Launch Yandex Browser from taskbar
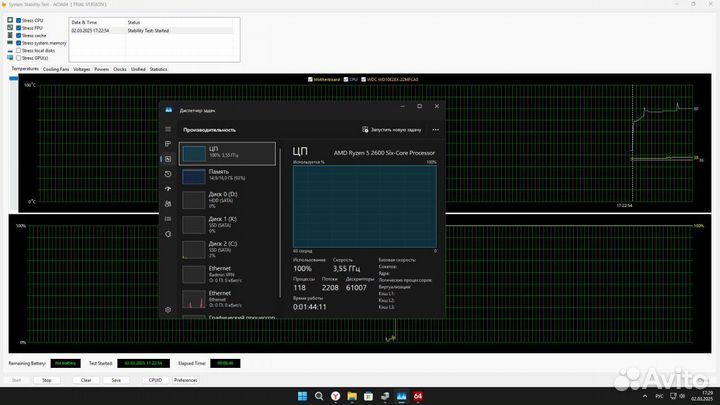This screenshot has width=720, height=405. pyautogui.click(x=336, y=396)
